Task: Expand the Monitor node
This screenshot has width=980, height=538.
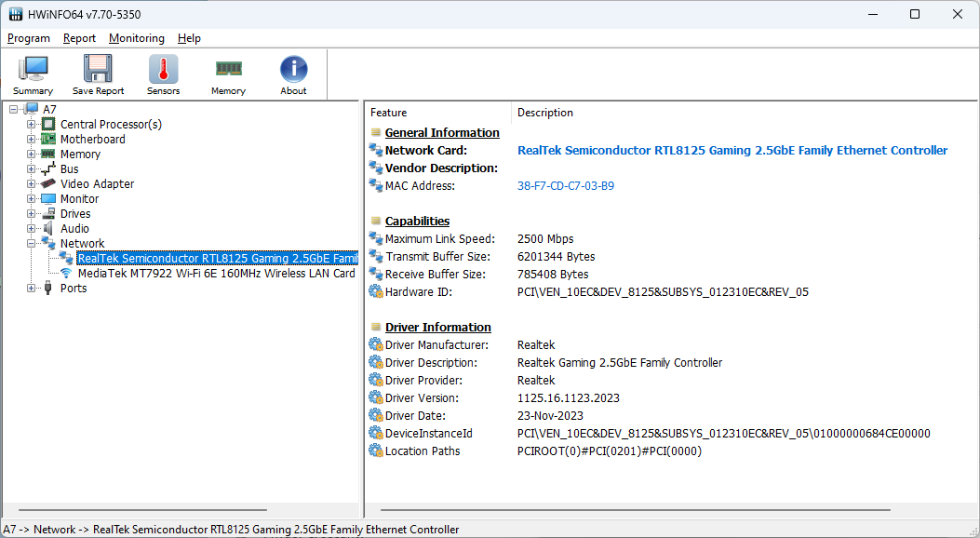Action: 31,198
